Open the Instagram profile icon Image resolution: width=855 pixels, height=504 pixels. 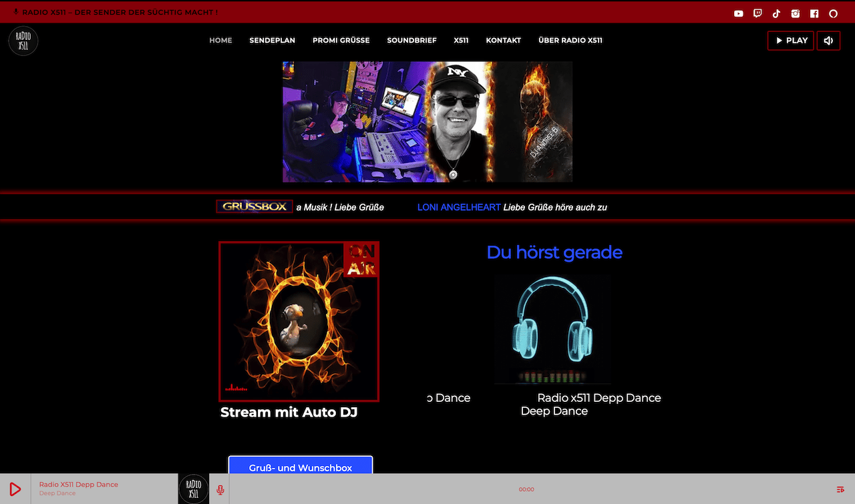point(796,13)
